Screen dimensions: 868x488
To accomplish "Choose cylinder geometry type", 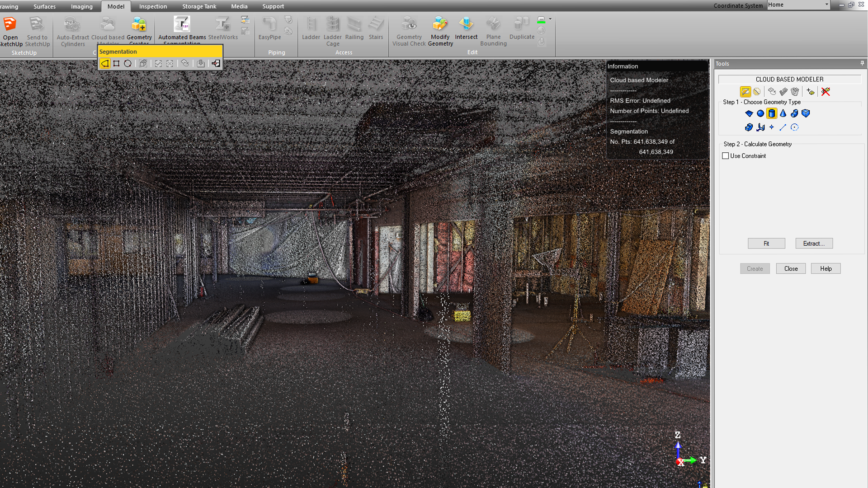I will [772, 113].
